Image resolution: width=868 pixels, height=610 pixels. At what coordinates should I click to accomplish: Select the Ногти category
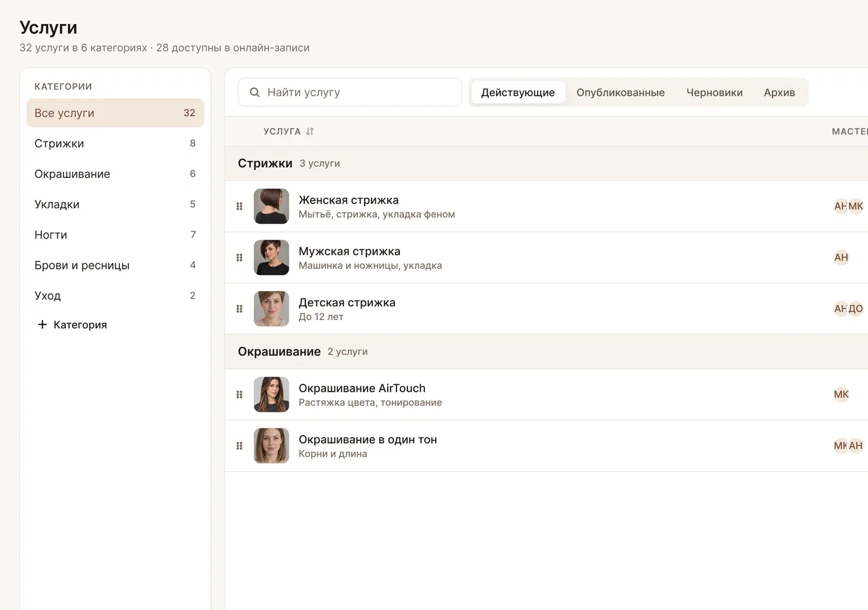(115, 235)
